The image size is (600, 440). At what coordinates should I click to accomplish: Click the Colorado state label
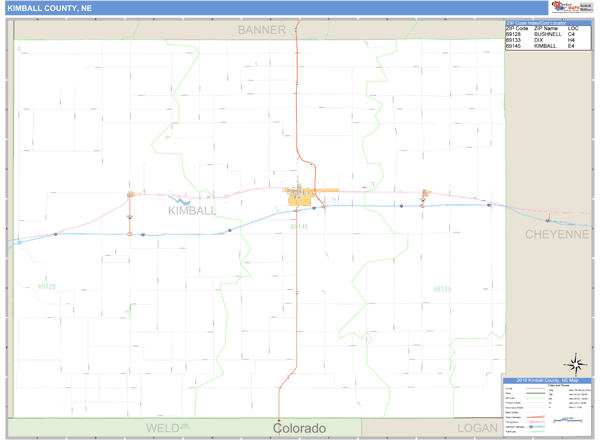coord(300,428)
